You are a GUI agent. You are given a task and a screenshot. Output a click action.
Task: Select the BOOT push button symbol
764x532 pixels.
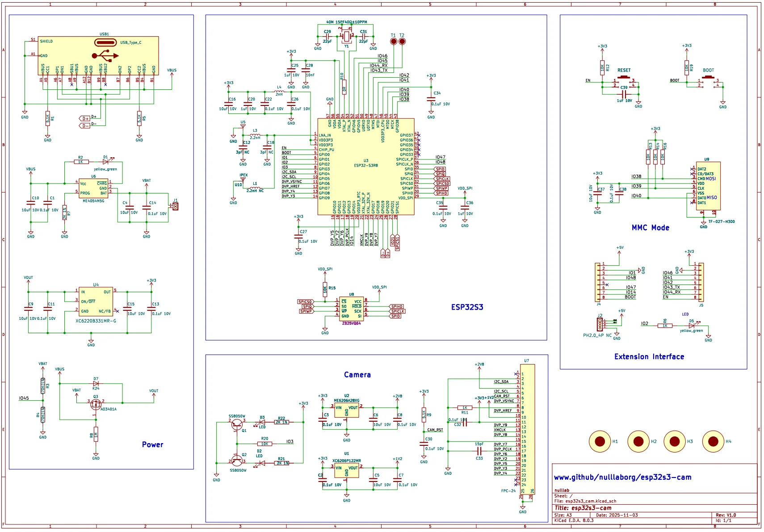coord(709,82)
